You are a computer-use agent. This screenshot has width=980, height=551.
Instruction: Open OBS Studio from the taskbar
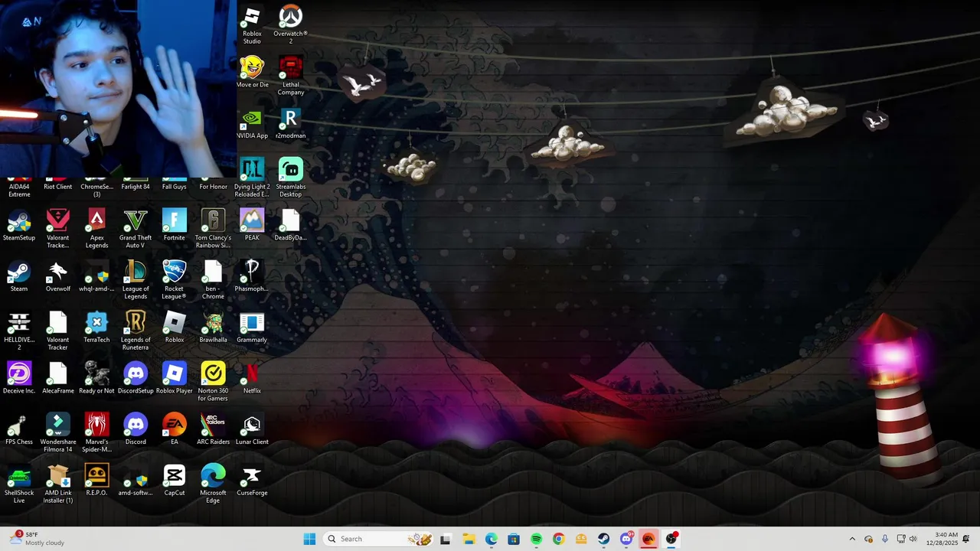click(x=671, y=539)
